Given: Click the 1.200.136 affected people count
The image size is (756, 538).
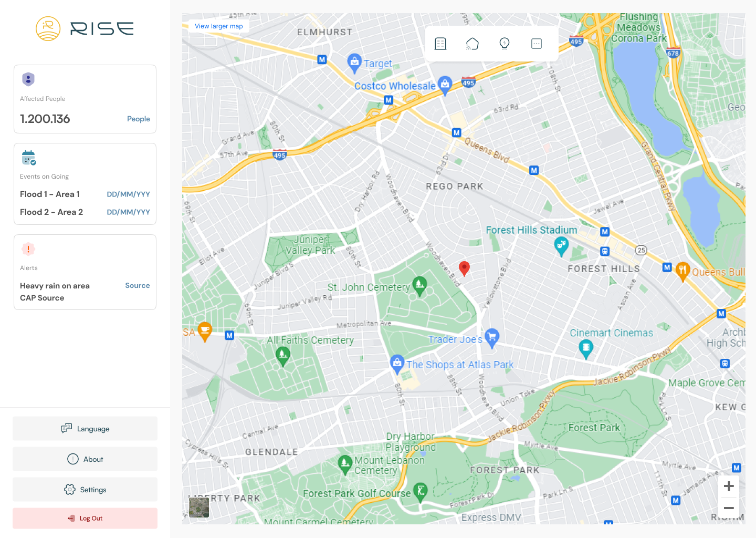Looking at the screenshot, I should click(45, 119).
